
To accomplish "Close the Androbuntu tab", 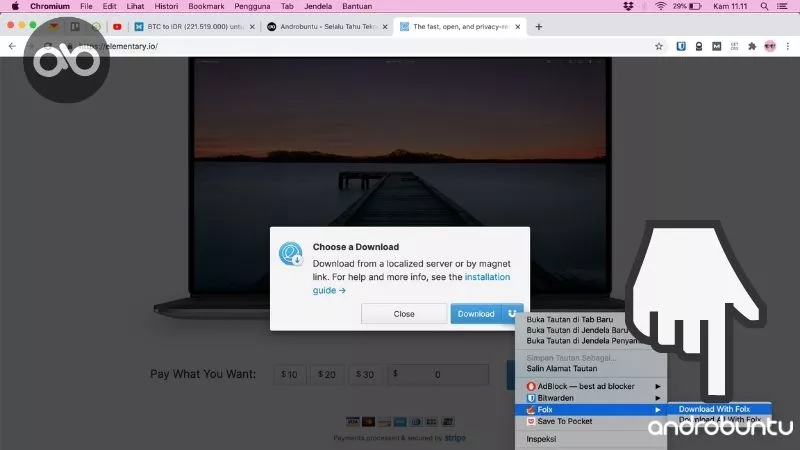I will [385, 27].
